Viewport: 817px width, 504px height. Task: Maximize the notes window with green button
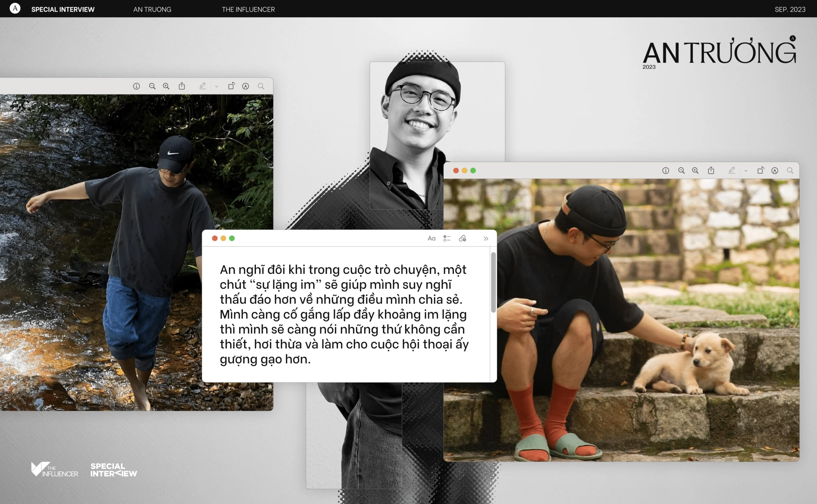(x=232, y=238)
